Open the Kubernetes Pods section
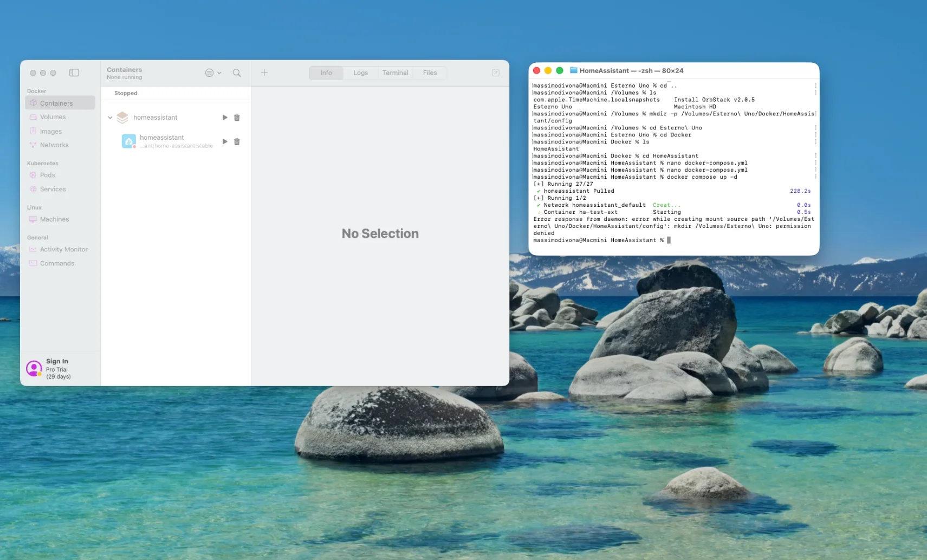The height and width of the screenshot is (560, 927). [x=48, y=175]
